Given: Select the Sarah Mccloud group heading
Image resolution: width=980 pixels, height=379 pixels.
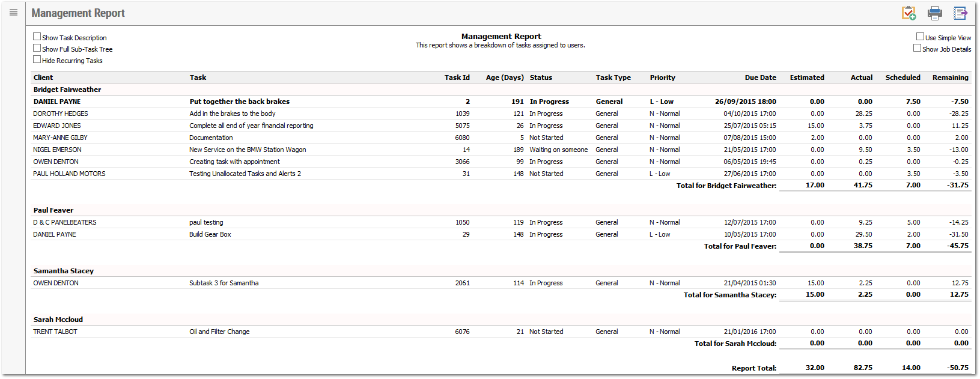Looking at the screenshot, I should pos(58,320).
